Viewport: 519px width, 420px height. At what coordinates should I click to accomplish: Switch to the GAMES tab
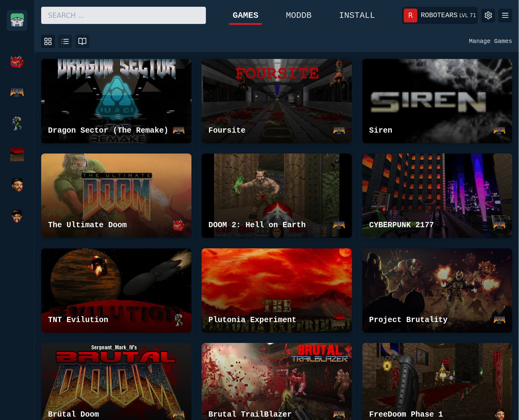click(246, 15)
